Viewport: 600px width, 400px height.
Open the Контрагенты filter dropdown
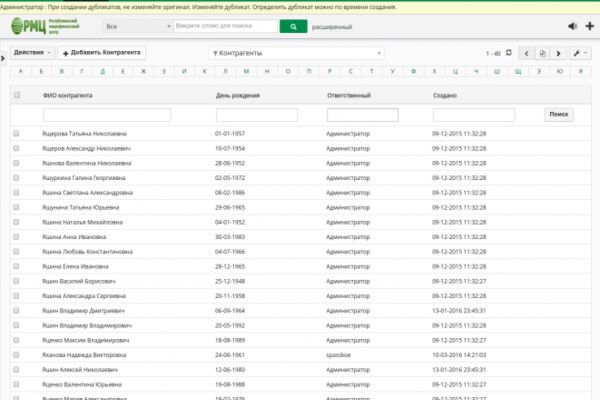[x=297, y=53]
